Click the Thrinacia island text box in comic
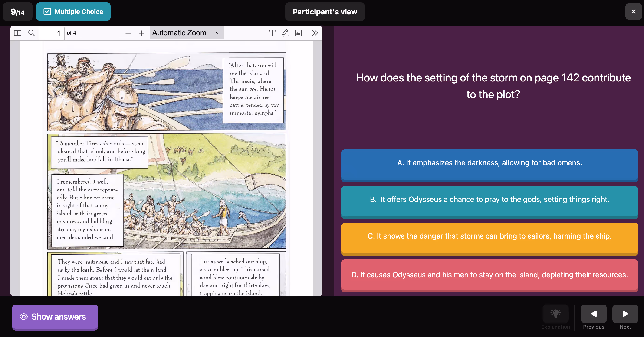 coord(253,90)
